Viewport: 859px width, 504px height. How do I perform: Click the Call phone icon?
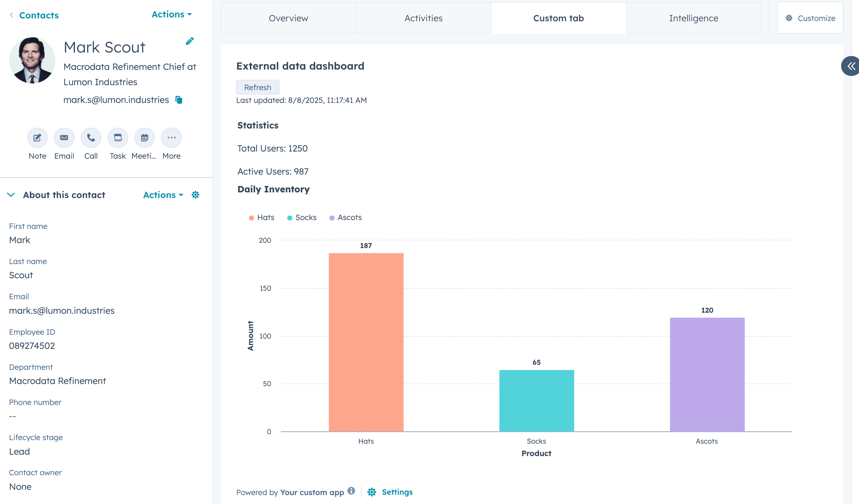pyautogui.click(x=91, y=138)
